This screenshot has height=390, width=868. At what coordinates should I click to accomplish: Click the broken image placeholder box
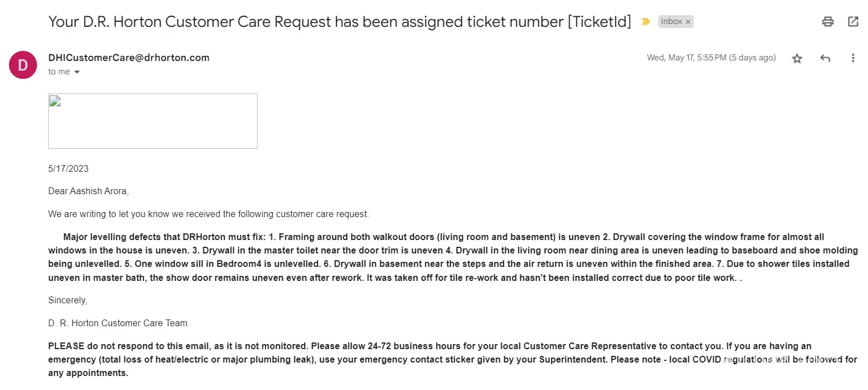[152, 121]
